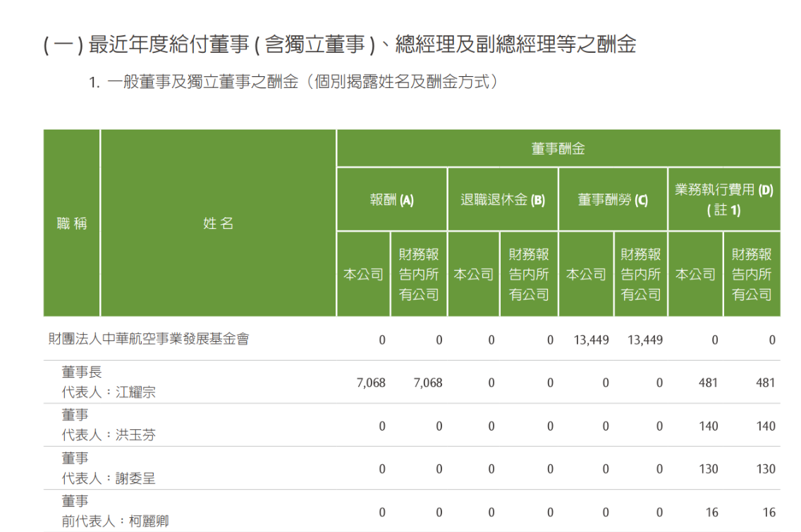
Task: Click 財務報告內所有公司 subheader under 業務執行費用 (D)
Action: click(752, 274)
